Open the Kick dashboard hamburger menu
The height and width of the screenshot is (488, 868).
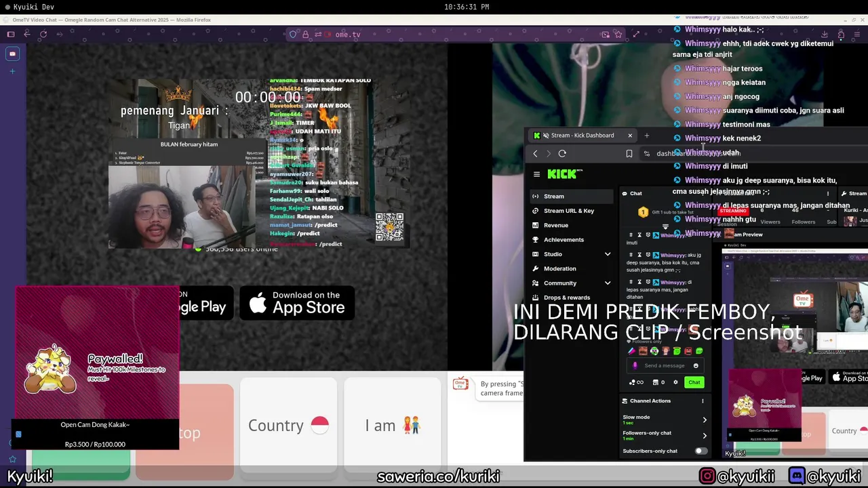536,174
